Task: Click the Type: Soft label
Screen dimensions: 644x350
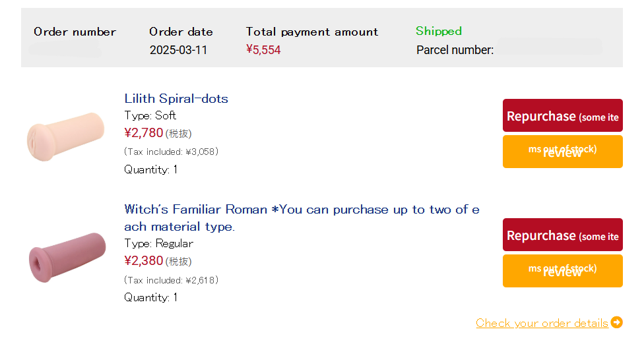Action: 150,116
